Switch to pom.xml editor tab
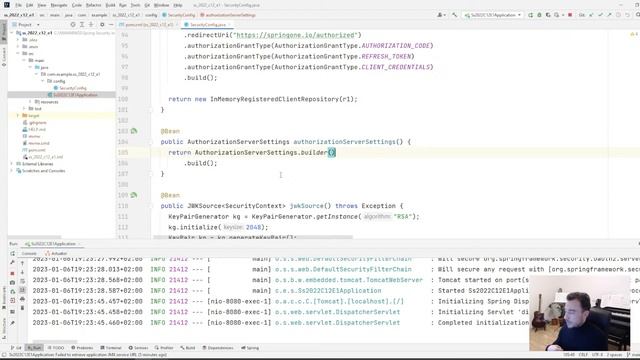Screen dimensions: 640x360 coord(148,25)
